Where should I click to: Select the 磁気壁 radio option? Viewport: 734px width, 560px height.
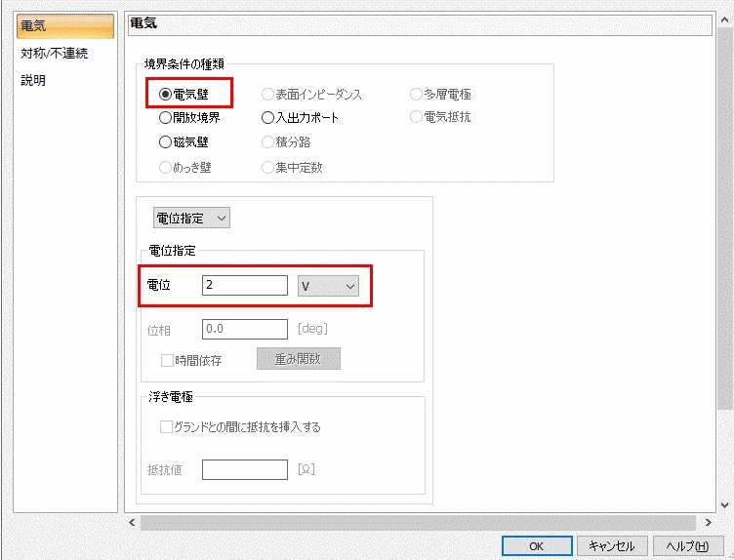point(166,141)
